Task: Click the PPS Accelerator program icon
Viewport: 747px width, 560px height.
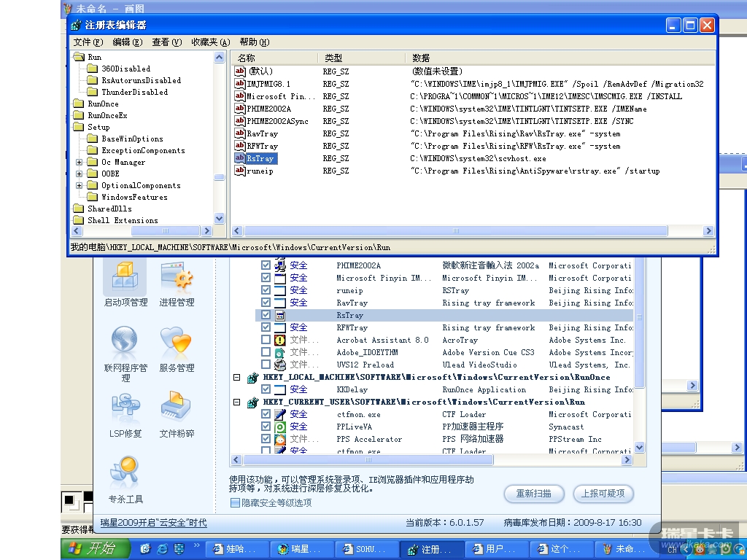Action: [x=280, y=439]
